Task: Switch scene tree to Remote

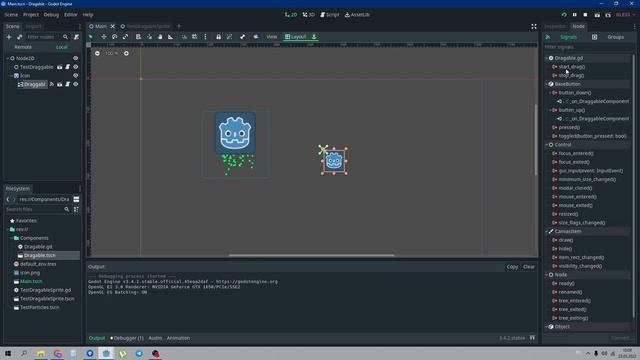Action: pos(23,47)
